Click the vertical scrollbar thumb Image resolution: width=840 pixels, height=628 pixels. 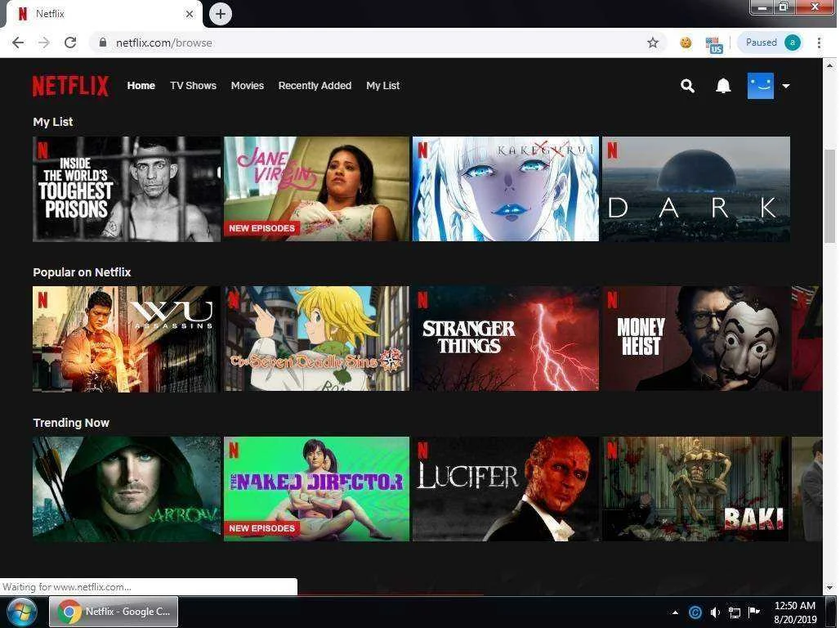(x=830, y=196)
